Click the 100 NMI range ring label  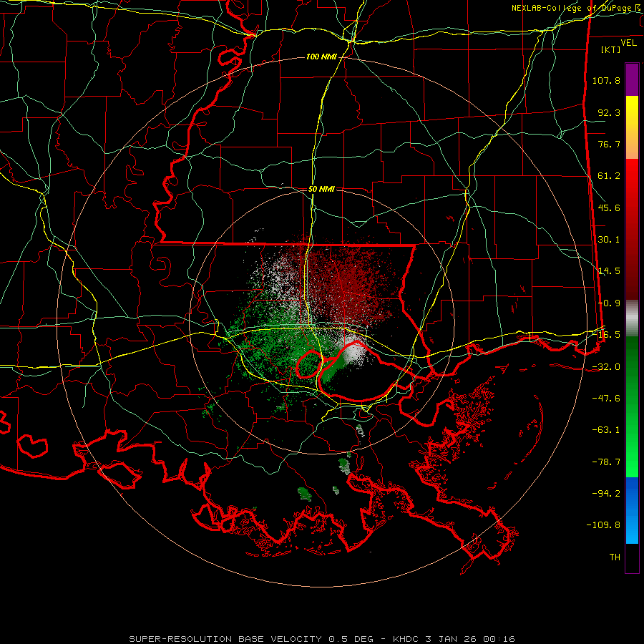click(321, 57)
